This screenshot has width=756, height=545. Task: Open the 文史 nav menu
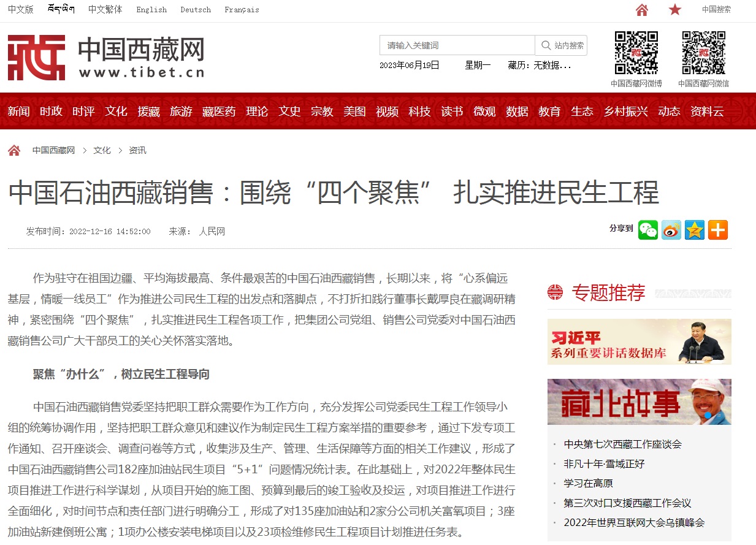[x=290, y=111]
